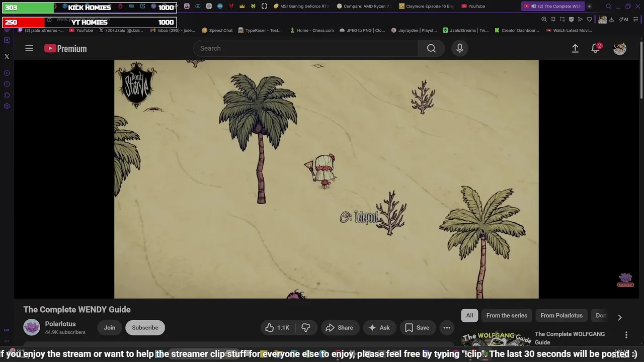Join the Polarlotus channel membership

pyautogui.click(x=110, y=328)
